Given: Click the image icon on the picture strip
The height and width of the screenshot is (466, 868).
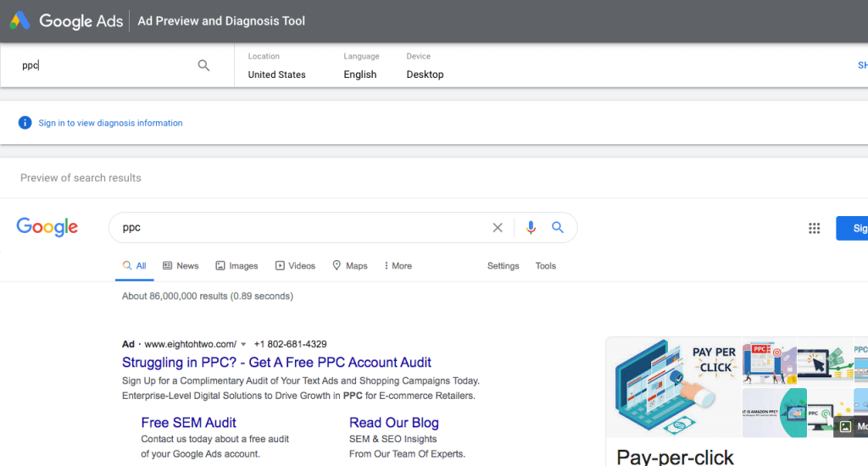Looking at the screenshot, I should pyautogui.click(x=845, y=427).
